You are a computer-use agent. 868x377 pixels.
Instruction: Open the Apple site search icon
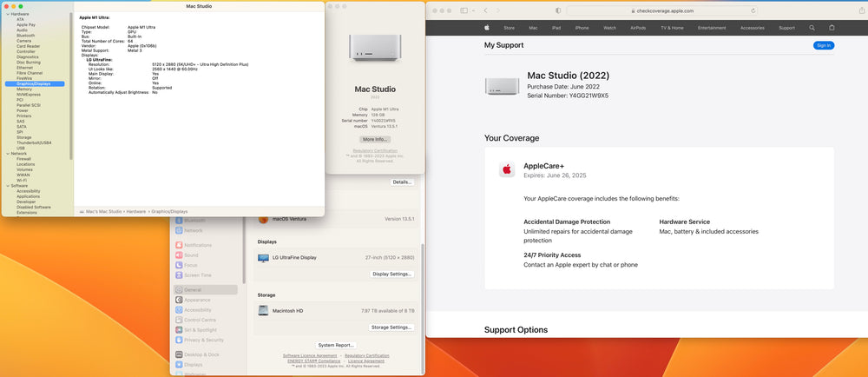point(812,28)
